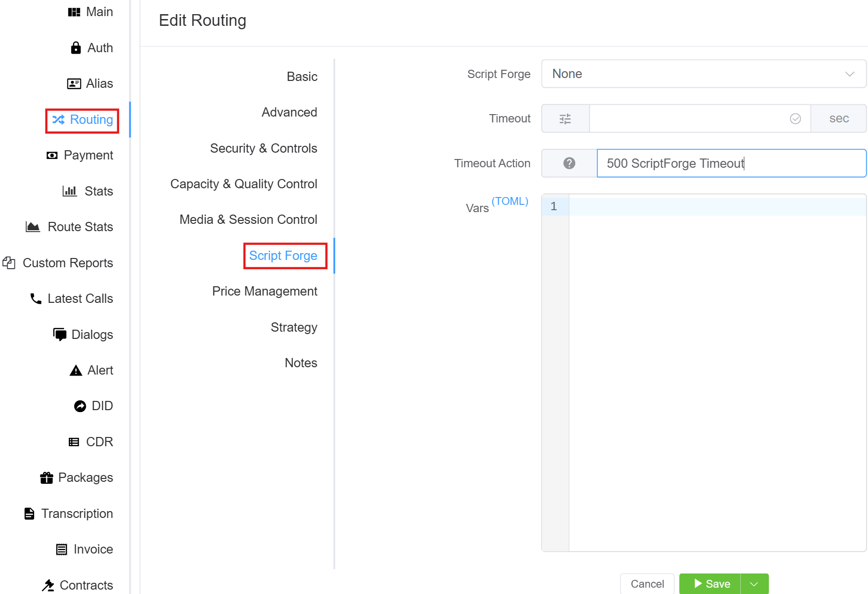Expand the Save button dropdown arrow
The width and height of the screenshot is (868, 594).
[754, 584]
